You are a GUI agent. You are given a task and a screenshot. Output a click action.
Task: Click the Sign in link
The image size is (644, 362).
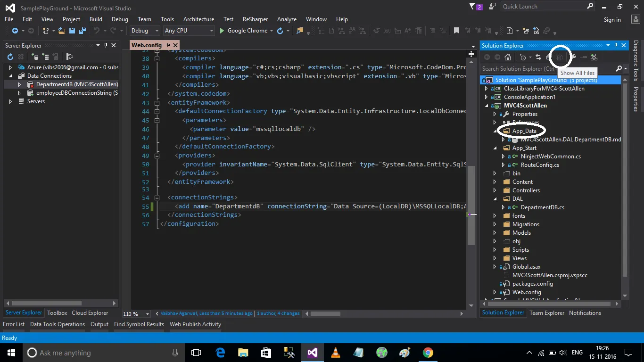pos(612,20)
